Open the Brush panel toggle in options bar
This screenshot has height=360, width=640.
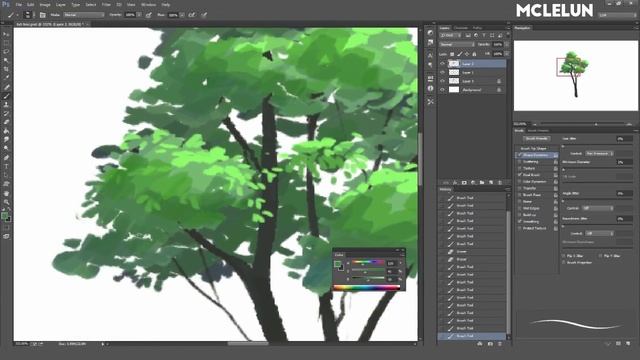(x=42, y=15)
